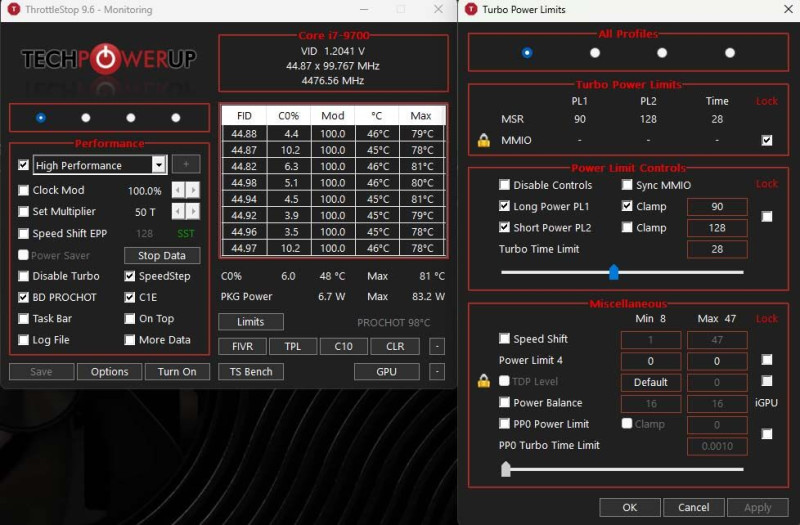Select second profile in ThrottleStop main window
800x525 pixels.
tap(86, 118)
